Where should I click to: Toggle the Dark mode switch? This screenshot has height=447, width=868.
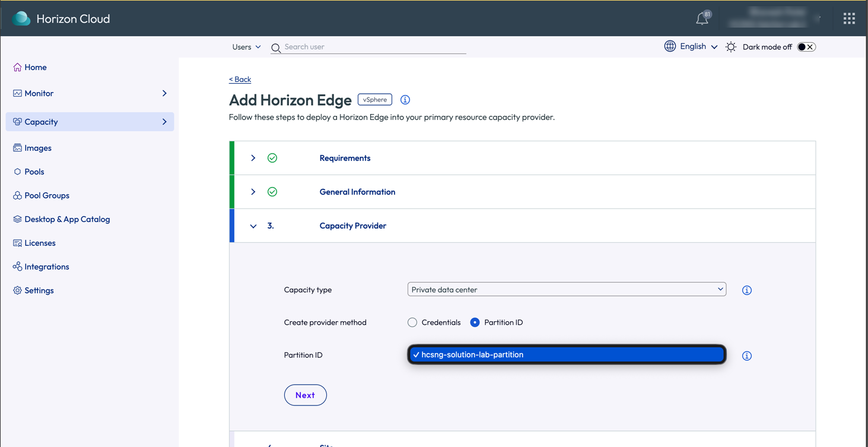point(806,47)
